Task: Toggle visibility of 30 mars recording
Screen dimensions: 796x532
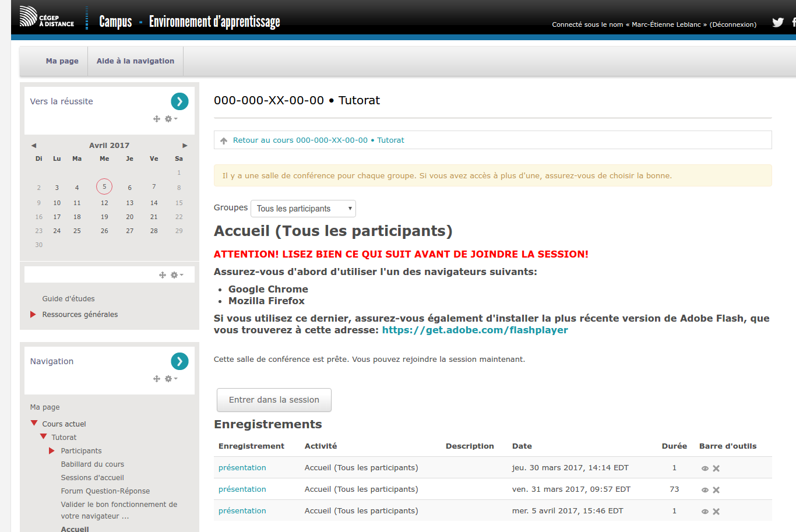Action: tap(705, 468)
